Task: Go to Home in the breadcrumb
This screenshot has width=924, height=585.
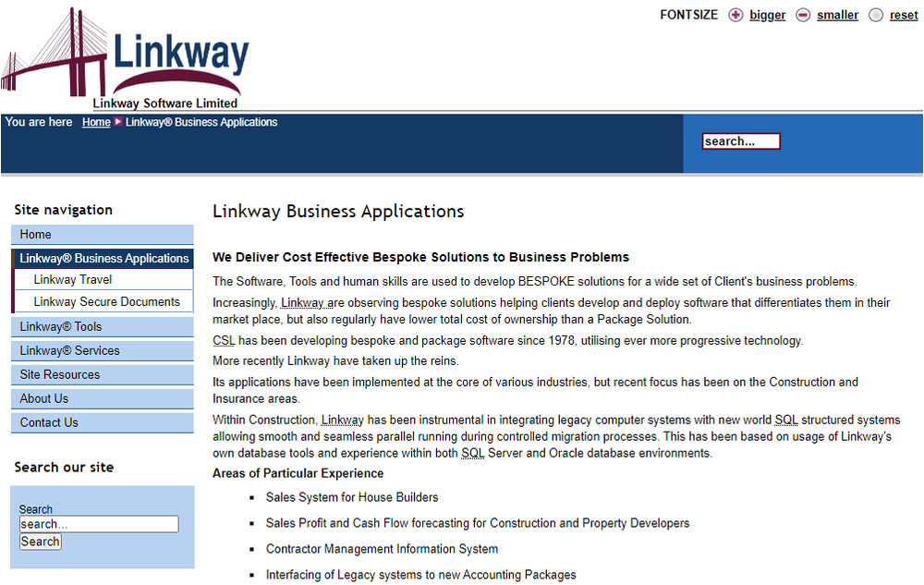Action: point(96,122)
